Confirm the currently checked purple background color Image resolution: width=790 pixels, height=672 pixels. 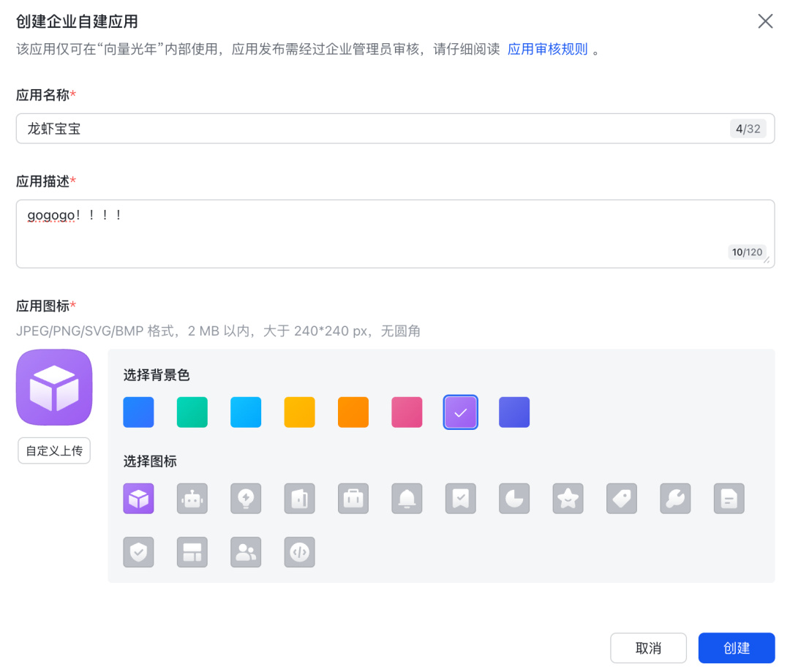pos(460,412)
